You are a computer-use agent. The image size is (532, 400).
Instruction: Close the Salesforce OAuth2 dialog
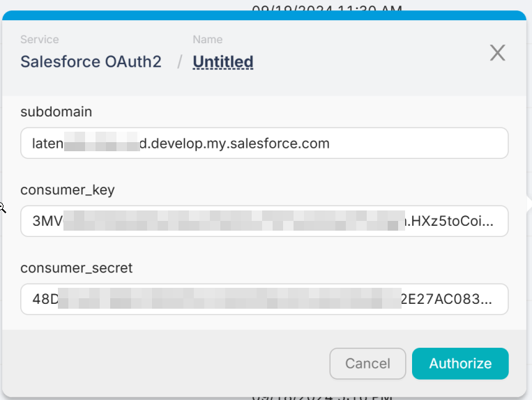pos(497,53)
